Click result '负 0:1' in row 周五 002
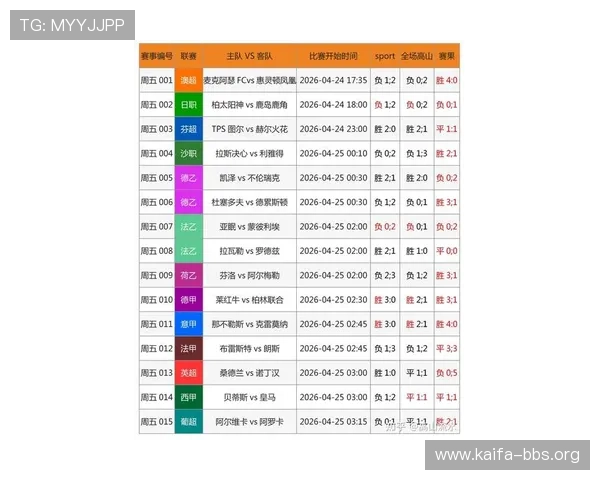 tap(447, 105)
